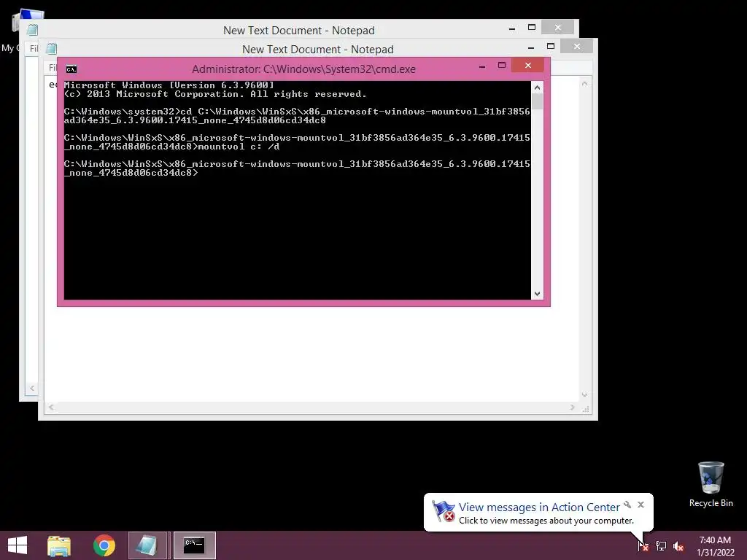The width and height of the screenshot is (747, 560).
Task: Close the back Notepad window
Action: (x=558, y=27)
